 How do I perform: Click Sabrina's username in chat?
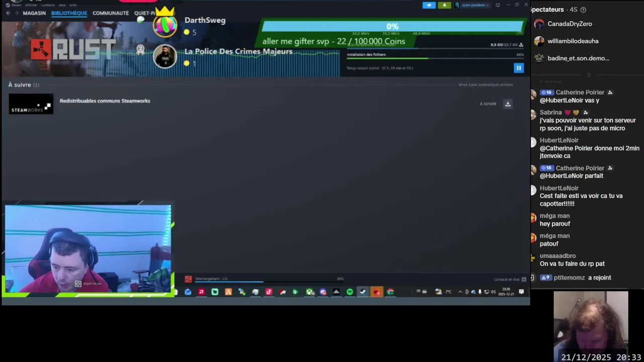coord(551,113)
